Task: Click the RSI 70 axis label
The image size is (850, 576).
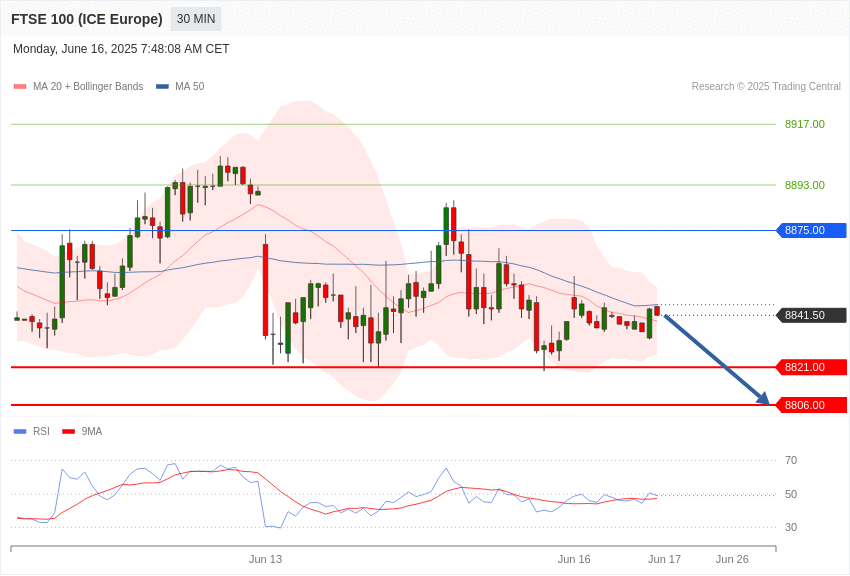Action: (791, 460)
